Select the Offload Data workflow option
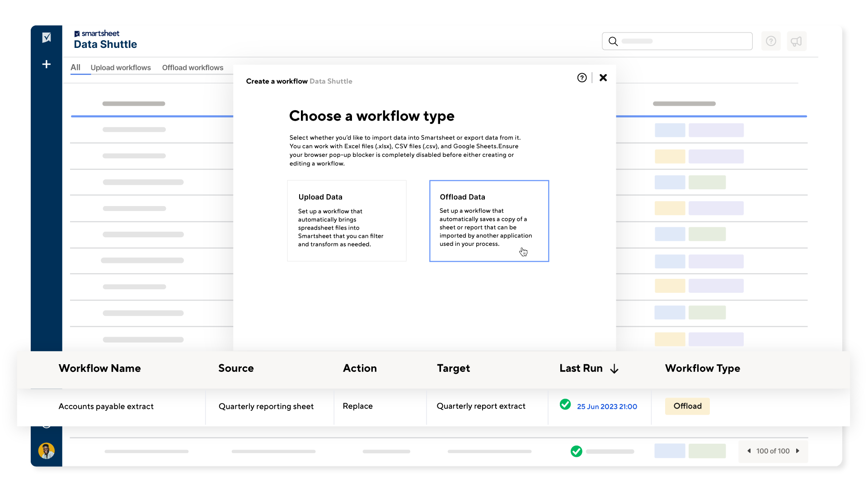This screenshot has height=488, width=868. [489, 221]
